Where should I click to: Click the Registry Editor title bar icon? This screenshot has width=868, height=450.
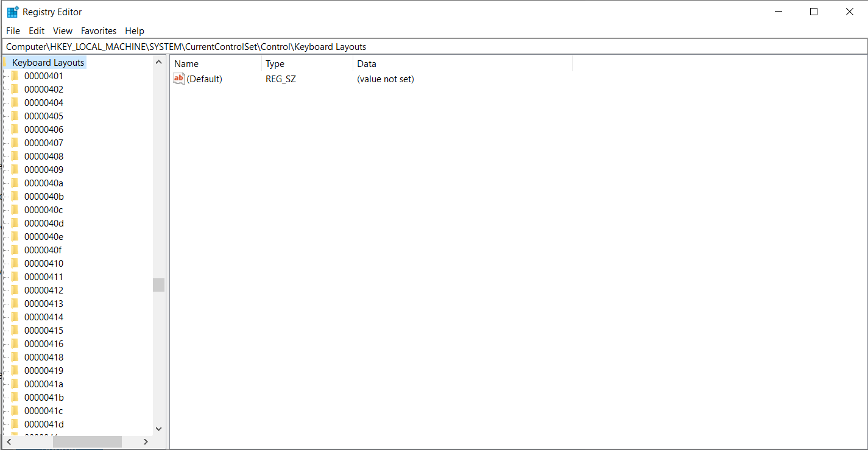13,12
